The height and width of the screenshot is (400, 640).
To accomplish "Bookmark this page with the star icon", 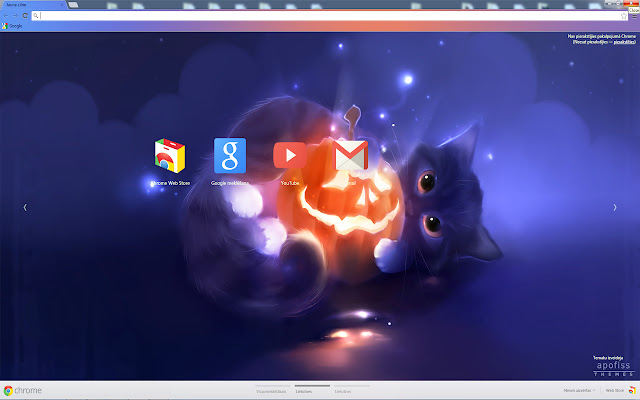I will (x=623, y=16).
